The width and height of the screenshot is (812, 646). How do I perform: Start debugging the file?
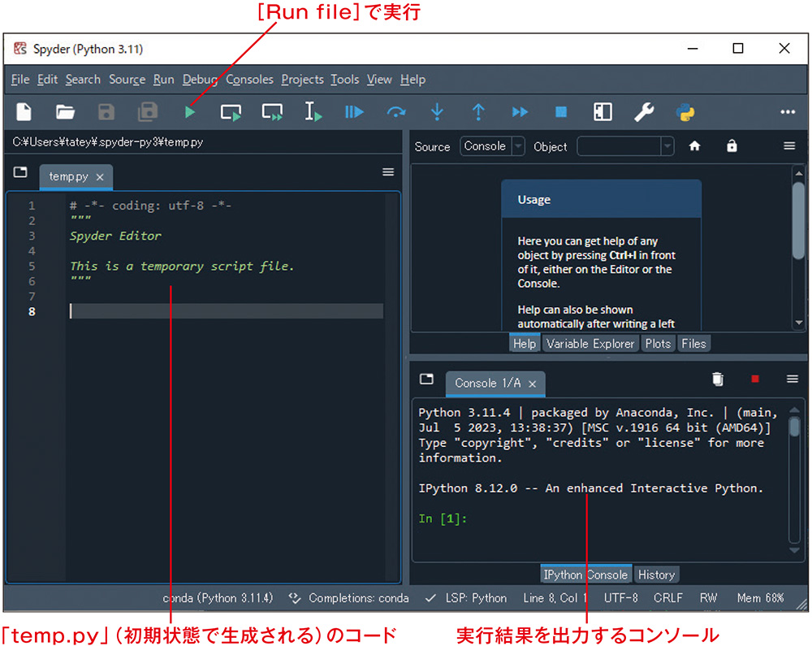point(354,112)
